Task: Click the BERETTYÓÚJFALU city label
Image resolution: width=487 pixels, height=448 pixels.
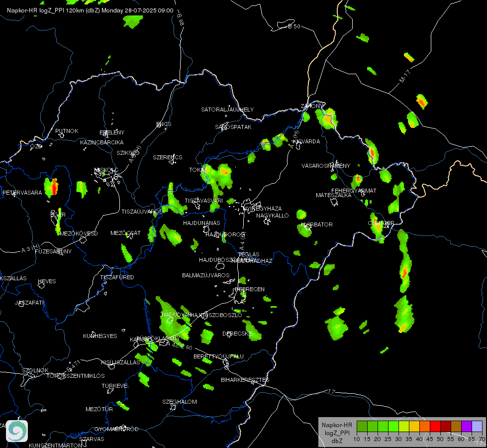Action: [x=219, y=356]
